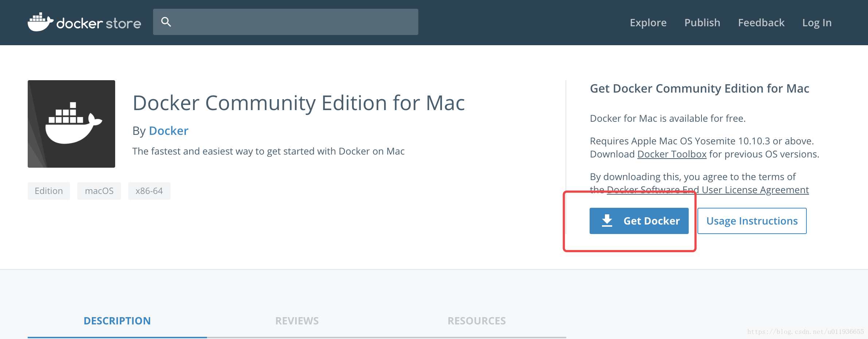The height and width of the screenshot is (339, 868).
Task: Click the Usage Instructions button
Action: (x=752, y=221)
